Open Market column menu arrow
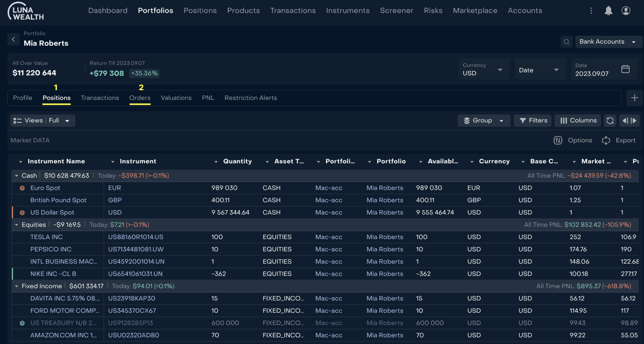 574,162
